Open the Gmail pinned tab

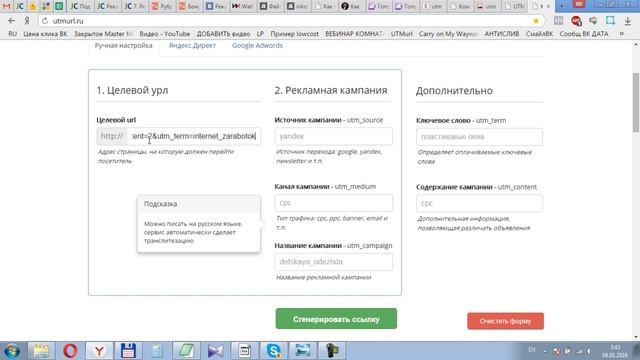[x=6, y=6]
